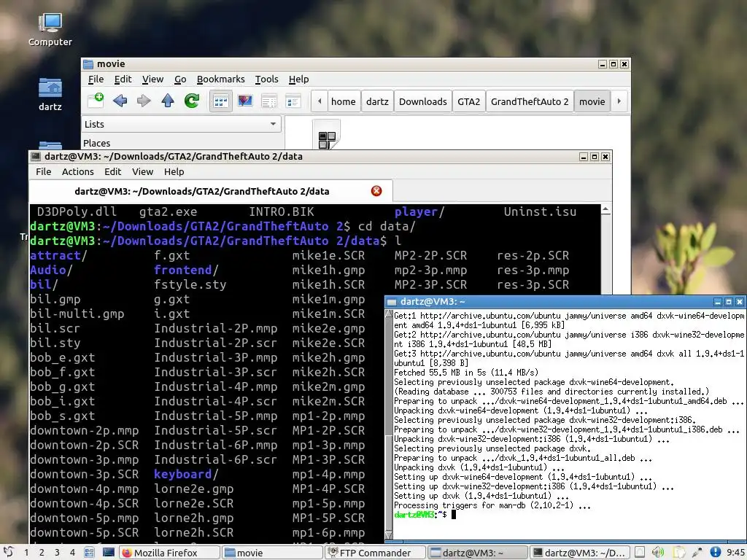Go to the Downloads path button
The width and height of the screenshot is (747, 560).
[x=422, y=101]
